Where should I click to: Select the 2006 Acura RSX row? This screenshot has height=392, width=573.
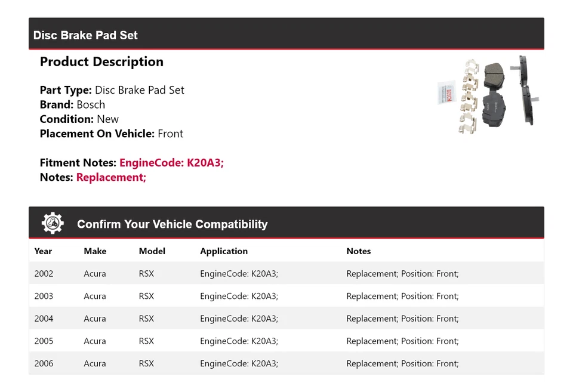[x=286, y=363]
